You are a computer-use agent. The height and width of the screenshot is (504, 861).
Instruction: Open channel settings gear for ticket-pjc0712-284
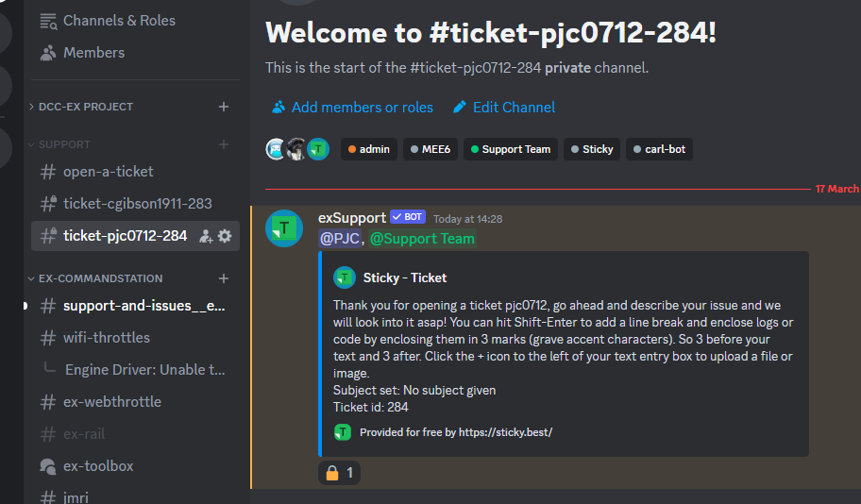(225, 236)
